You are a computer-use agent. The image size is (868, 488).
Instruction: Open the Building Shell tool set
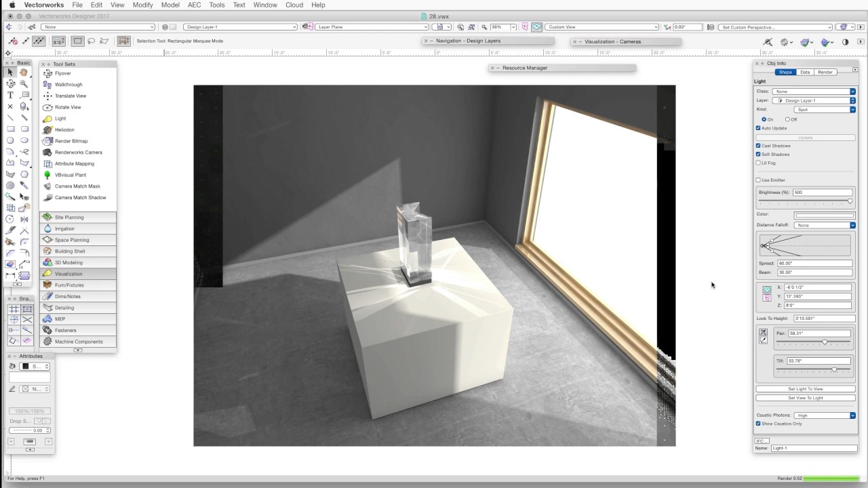click(78, 251)
